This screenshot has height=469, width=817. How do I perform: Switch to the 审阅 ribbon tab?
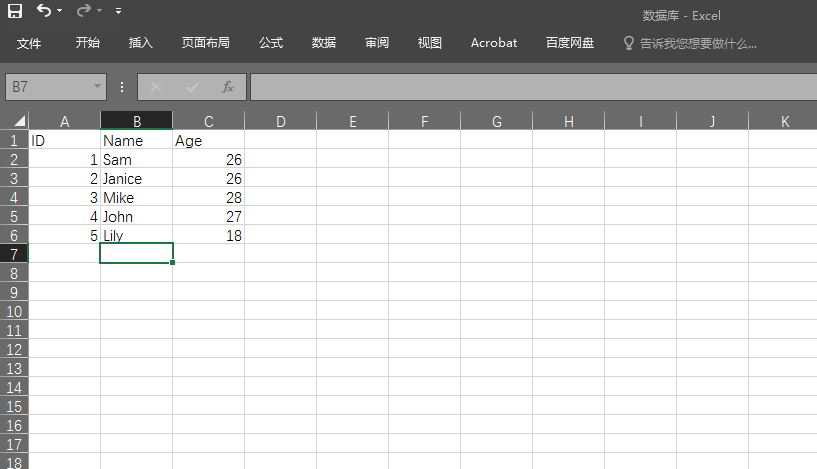377,43
